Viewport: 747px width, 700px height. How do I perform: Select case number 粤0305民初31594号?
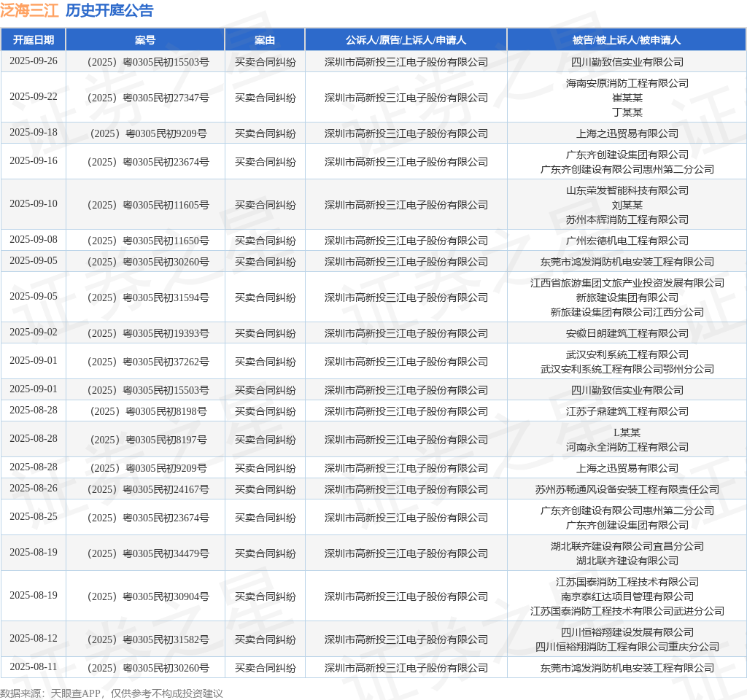[148, 297]
